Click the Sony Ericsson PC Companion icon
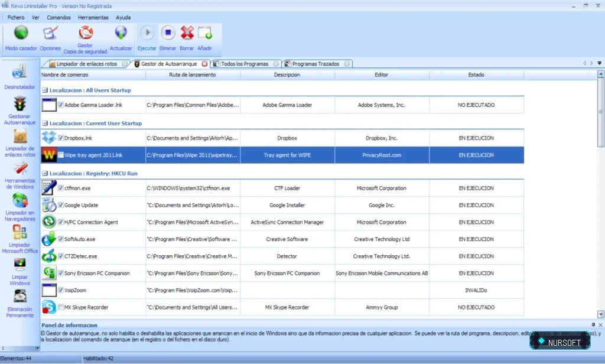605x364 pixels. pos(49,273)
